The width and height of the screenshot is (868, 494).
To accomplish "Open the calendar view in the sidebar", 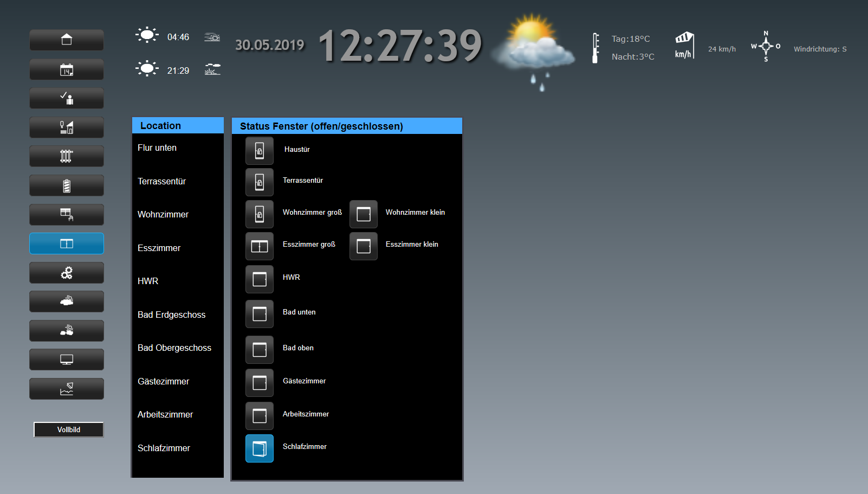I will tap(67, 69).
